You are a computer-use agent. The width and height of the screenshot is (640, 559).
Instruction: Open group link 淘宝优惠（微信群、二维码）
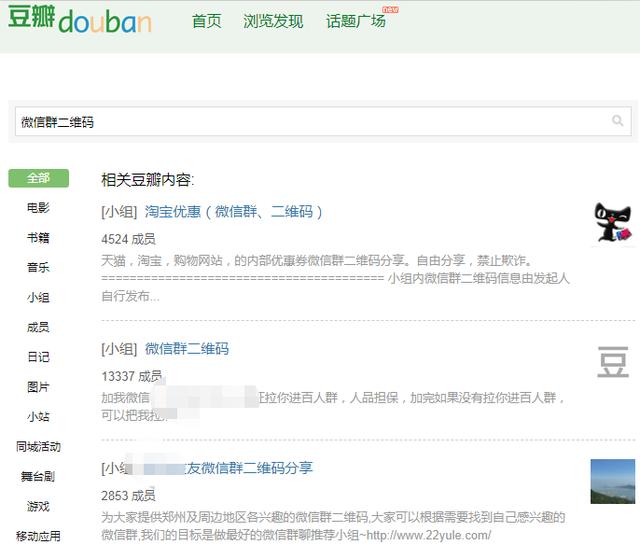click(234, 211)
